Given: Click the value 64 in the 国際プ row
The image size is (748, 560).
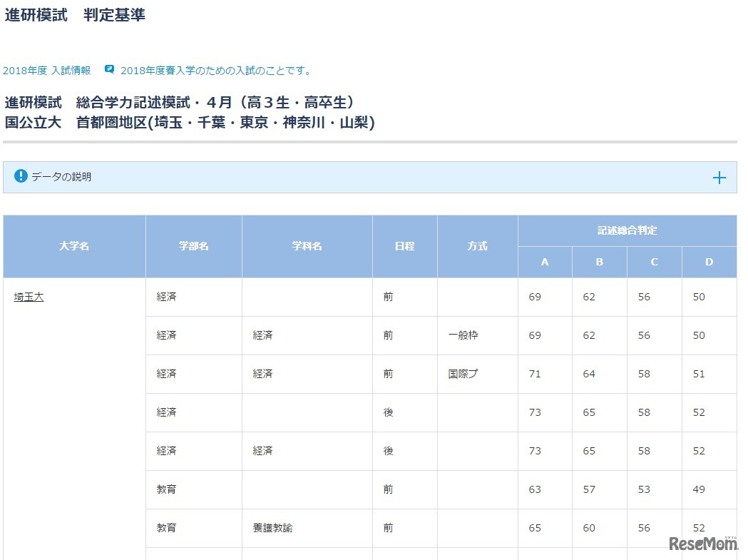Looking at the screenshot, I should [x=589, y=374].
